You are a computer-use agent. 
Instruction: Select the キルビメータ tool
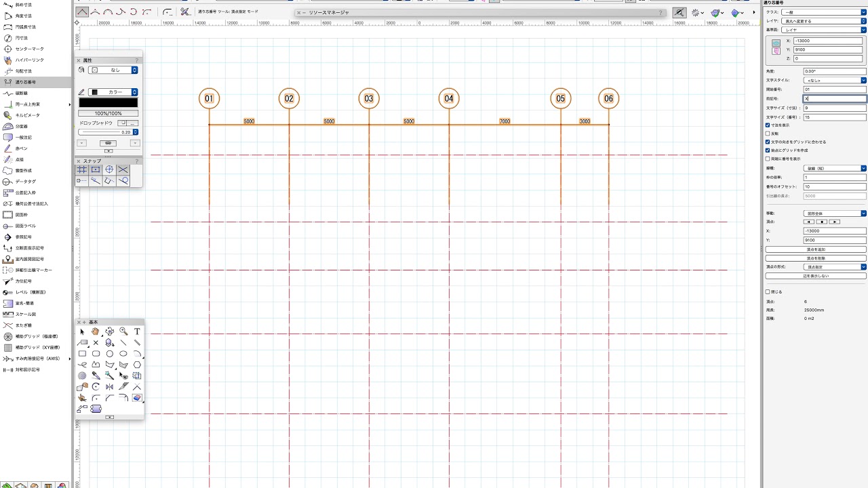35,115
